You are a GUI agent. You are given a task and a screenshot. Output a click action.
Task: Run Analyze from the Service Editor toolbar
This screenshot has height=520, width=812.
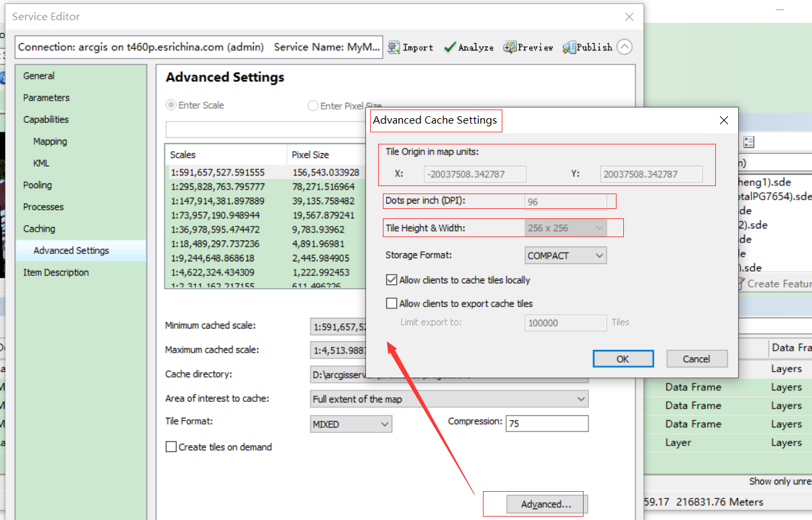click(469, 47)
